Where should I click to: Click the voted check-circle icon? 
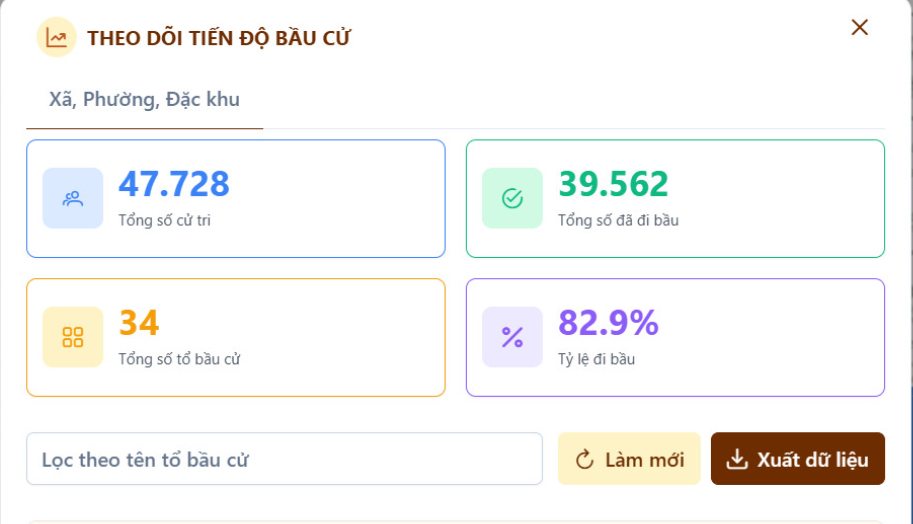pyautogui.click(x=512, y=198)
